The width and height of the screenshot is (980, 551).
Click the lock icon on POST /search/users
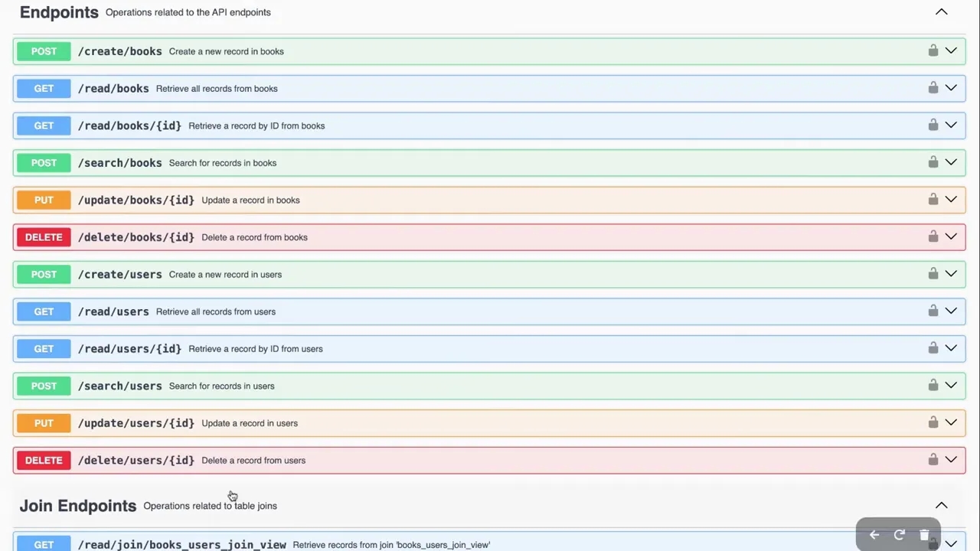933,386
